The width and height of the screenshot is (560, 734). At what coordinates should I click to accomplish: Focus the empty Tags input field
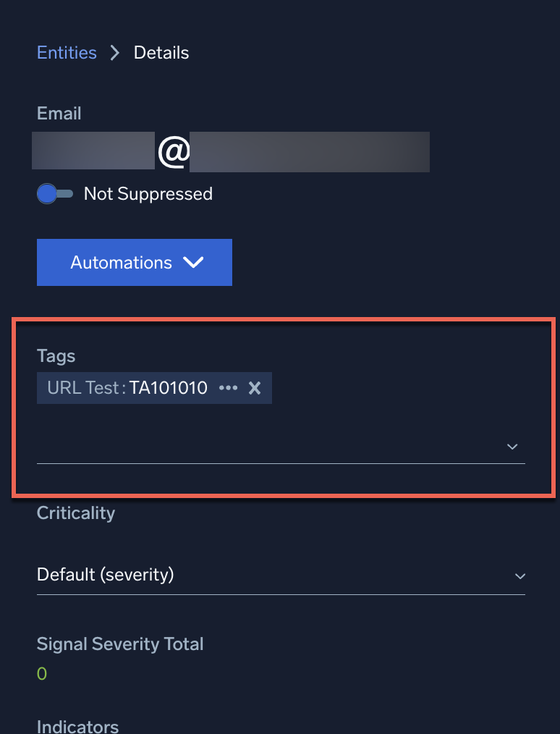pyautogui.click(x=268, y=447)
